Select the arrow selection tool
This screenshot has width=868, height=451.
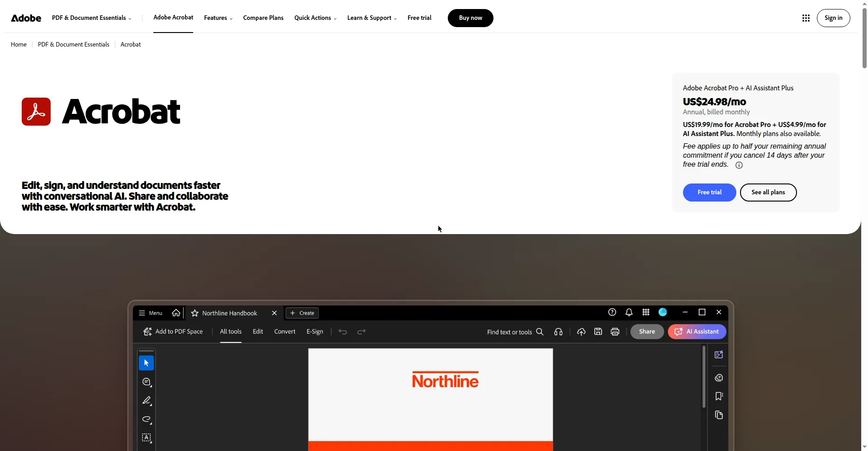point(146,363)
